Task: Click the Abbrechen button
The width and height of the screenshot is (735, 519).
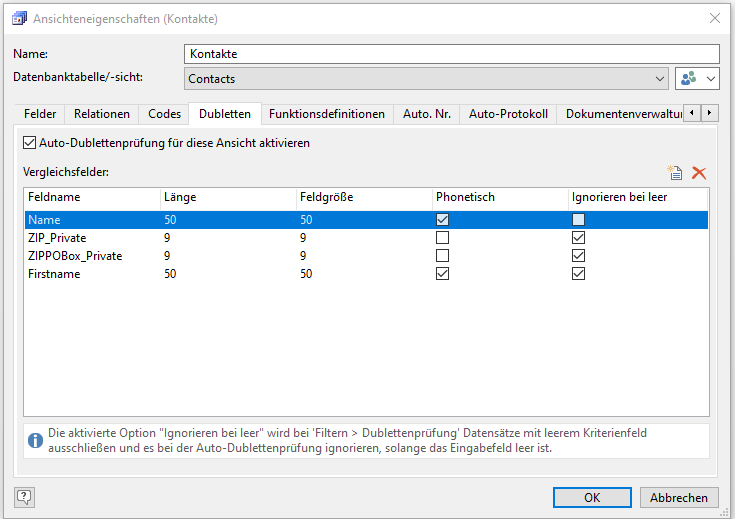Action: [x=679, y=497]
